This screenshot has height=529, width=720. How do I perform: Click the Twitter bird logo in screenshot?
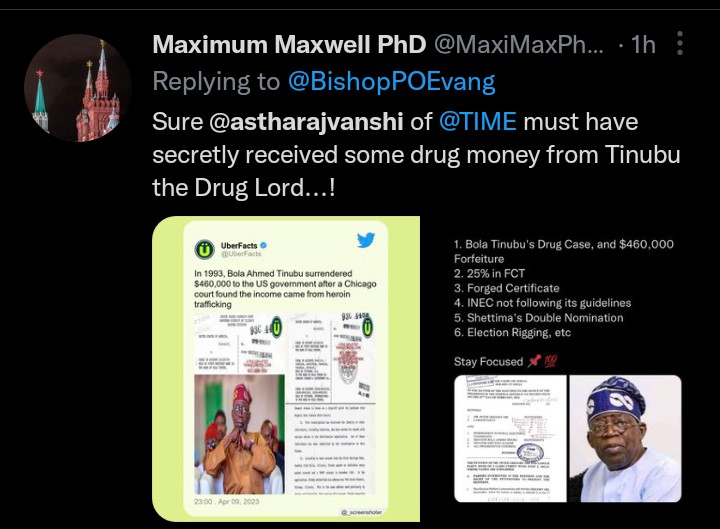coord(366,240)
